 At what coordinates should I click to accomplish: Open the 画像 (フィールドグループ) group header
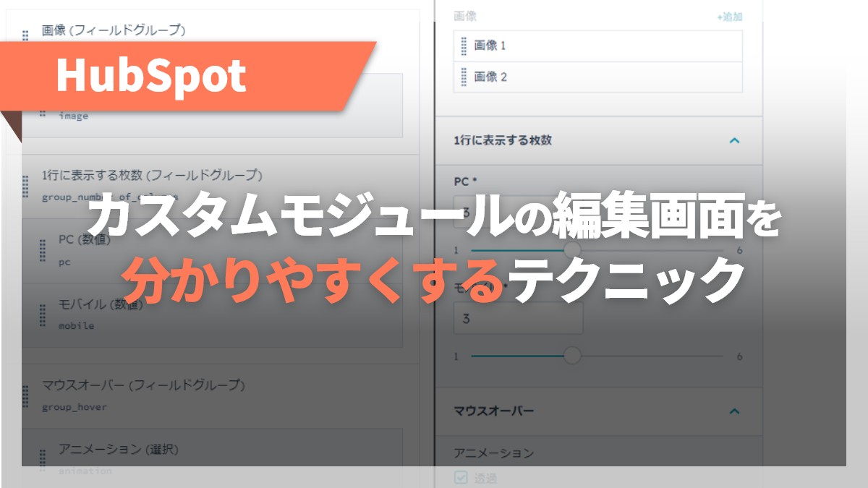[114, 30]
